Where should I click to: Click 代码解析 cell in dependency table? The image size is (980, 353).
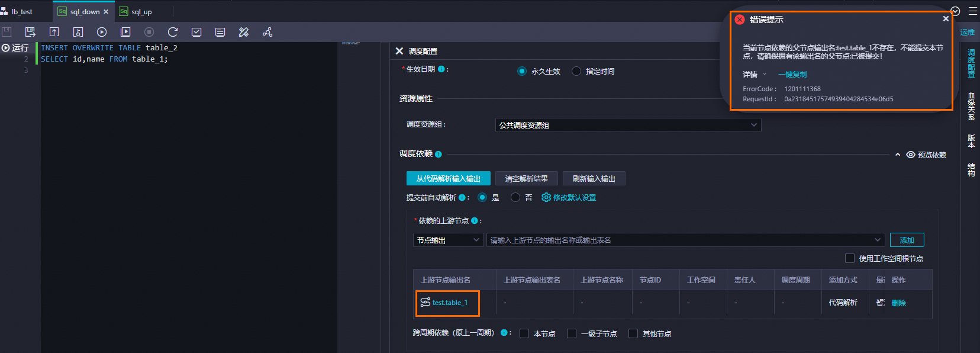[x=843, y=302]
